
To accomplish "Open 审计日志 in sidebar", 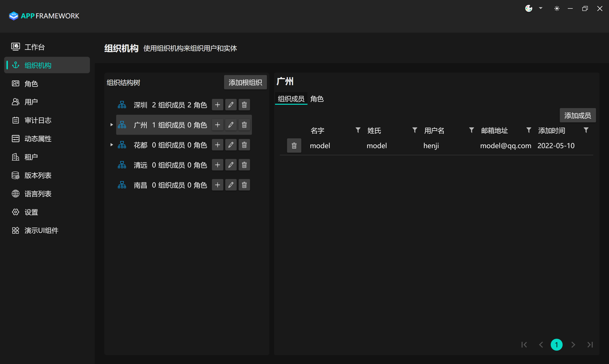I will [x=47, y=120].
